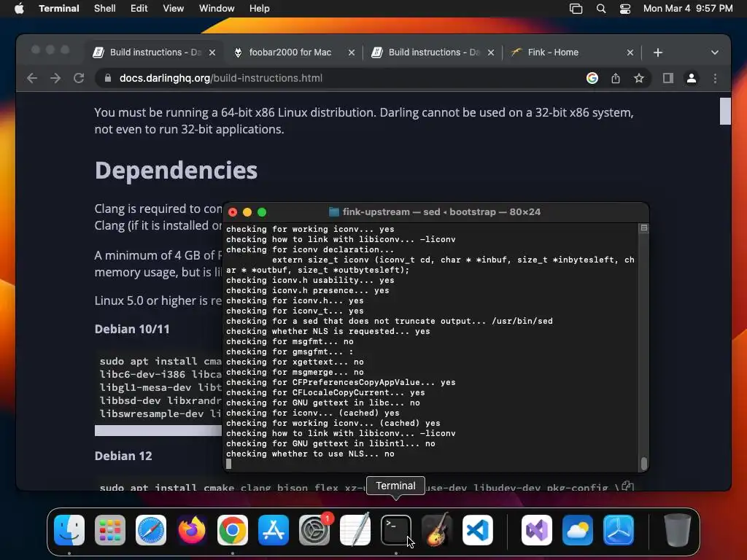
Task: Close the first Build instructions tab
Action: point(212,52)
